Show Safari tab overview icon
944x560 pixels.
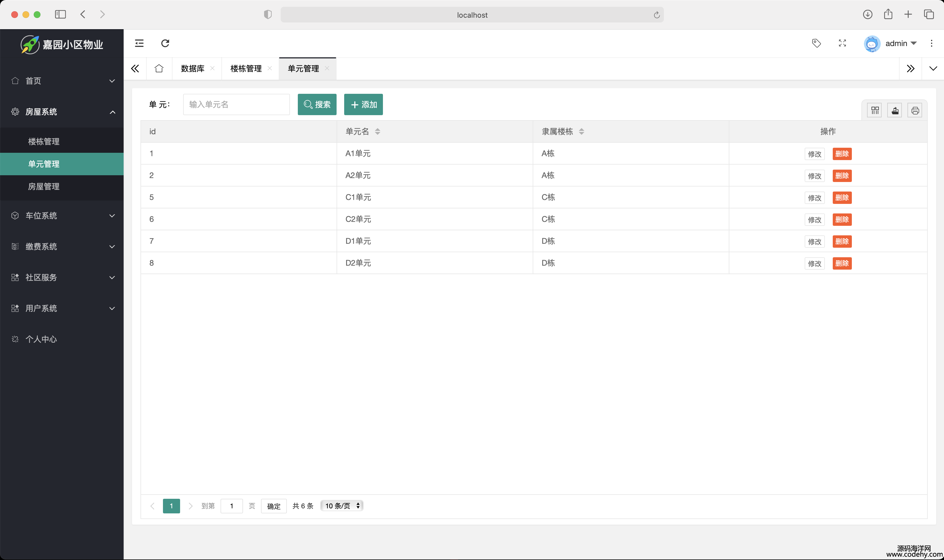(x=929, y=14)
